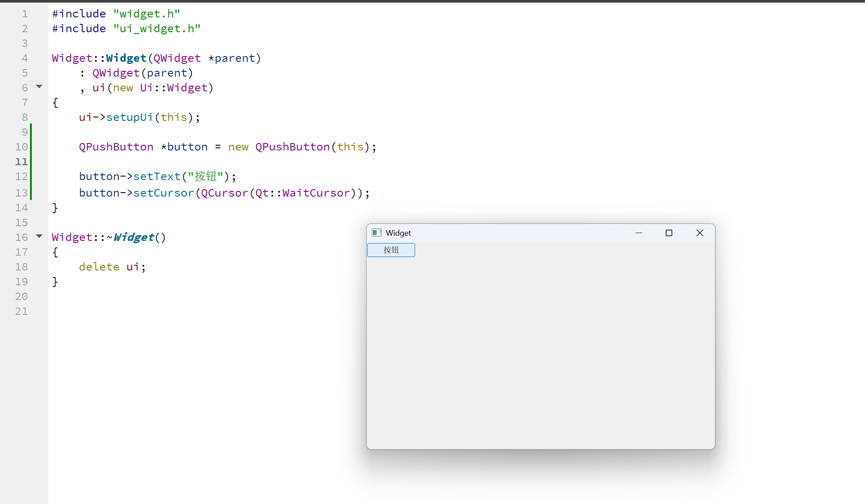Click the fold indicator beside Widget constructor
This screenshot has width=865, height=504.
click(39, 87)
